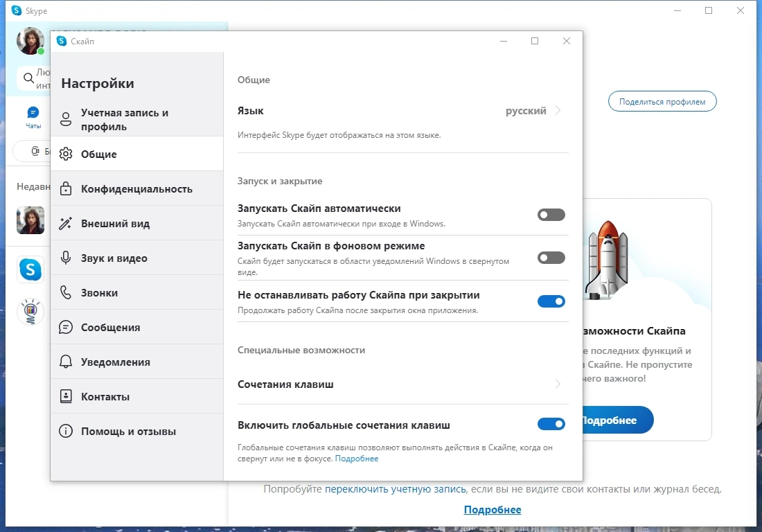Expand the Сочетания клавиш chevron
762x532 pixels.
pos(558,384)
